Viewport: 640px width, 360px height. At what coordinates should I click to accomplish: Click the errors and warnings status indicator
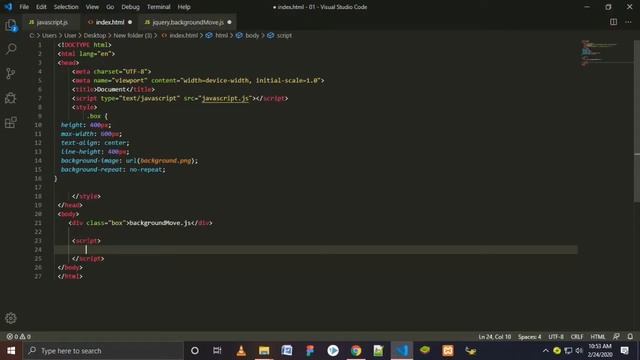pyautogui.click(x=18, y=337)
